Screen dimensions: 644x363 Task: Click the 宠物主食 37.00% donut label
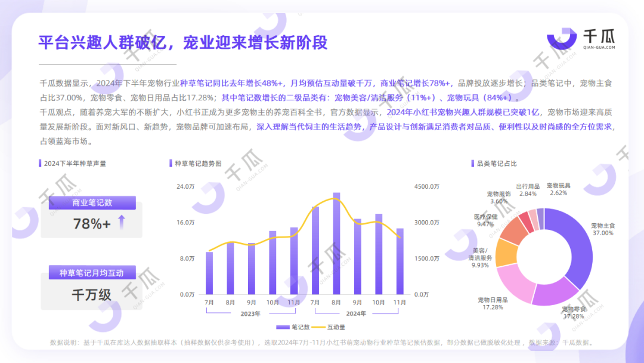coord(603,229)
